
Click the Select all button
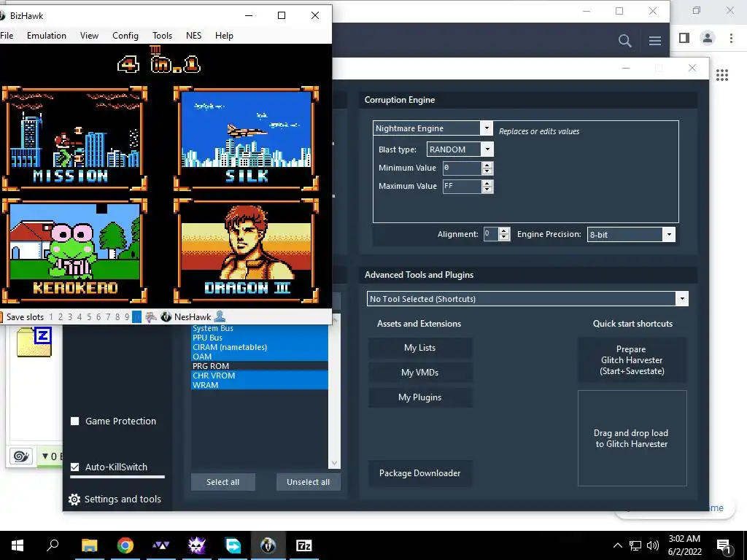pyautogui.click(x=223, y=482)
